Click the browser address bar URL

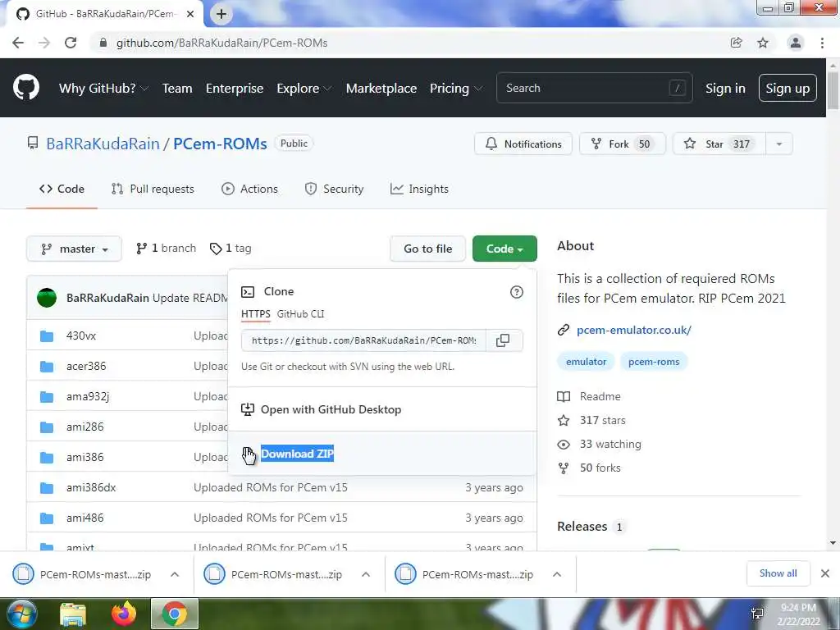click(221, 43)
